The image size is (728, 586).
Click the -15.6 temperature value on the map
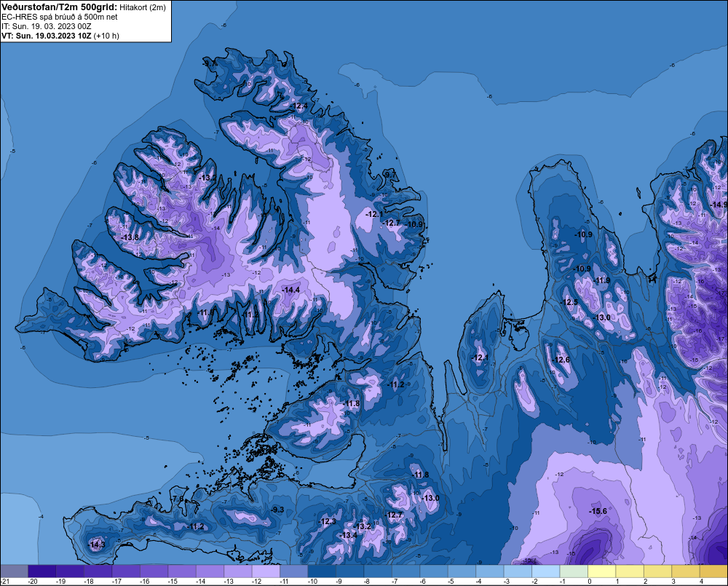(x=598, y=511)
